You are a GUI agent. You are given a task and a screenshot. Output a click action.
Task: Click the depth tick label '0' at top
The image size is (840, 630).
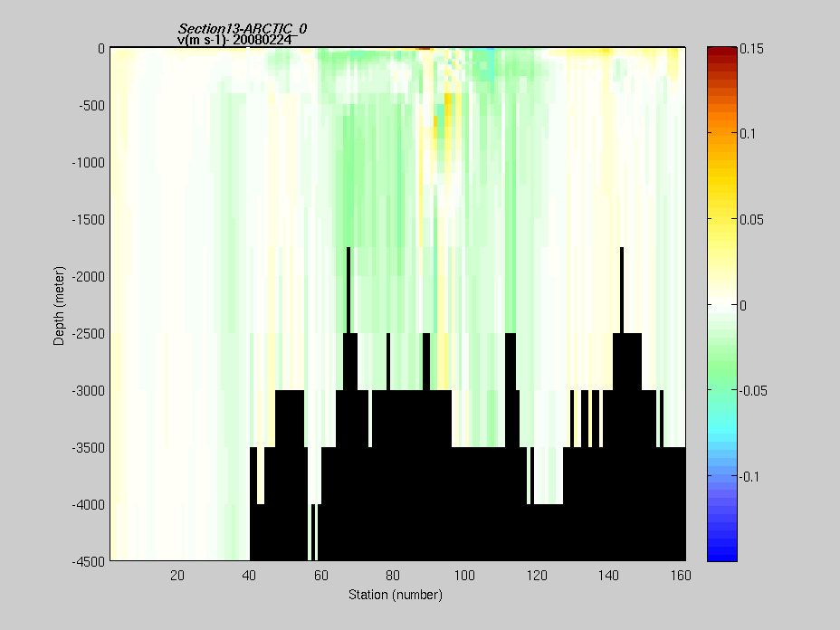101,49
